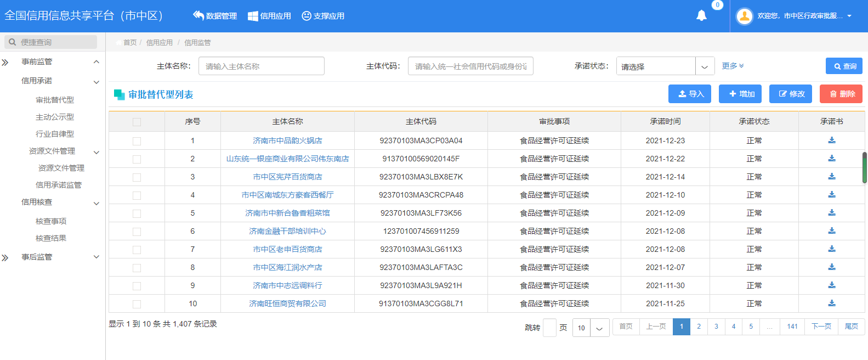868x360 pixels.
Task: Open the user account dropdown arrow
Action: (x=849, y=16)
